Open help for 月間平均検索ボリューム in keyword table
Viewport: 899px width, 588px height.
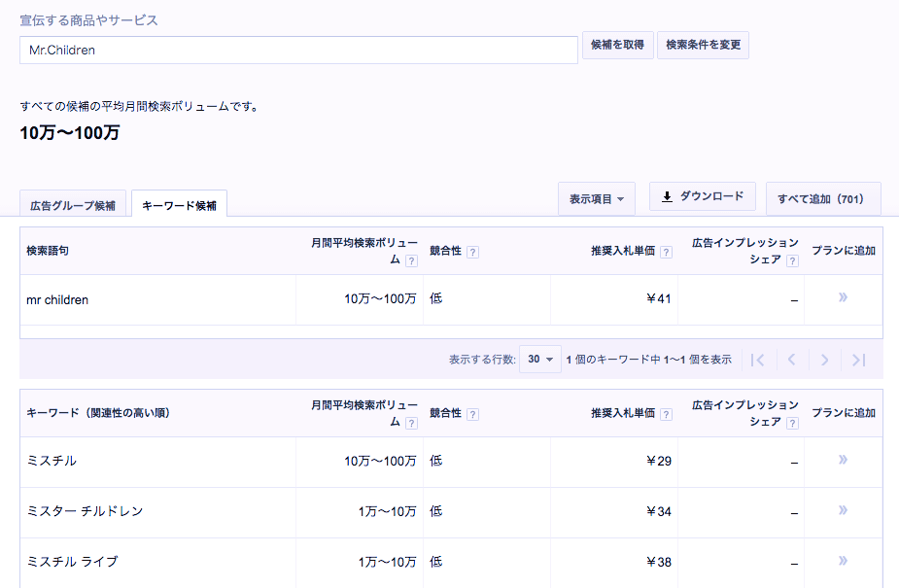click(x=411, y=424)
